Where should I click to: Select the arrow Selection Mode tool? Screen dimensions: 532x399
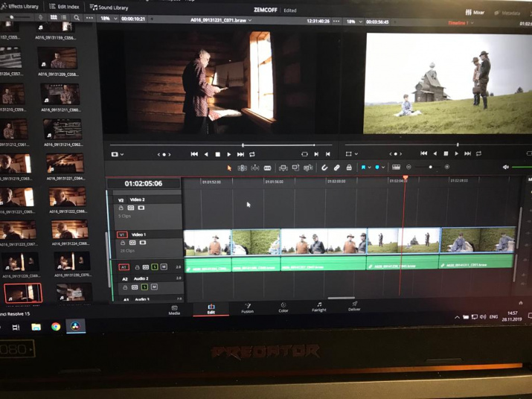(229, 168)
